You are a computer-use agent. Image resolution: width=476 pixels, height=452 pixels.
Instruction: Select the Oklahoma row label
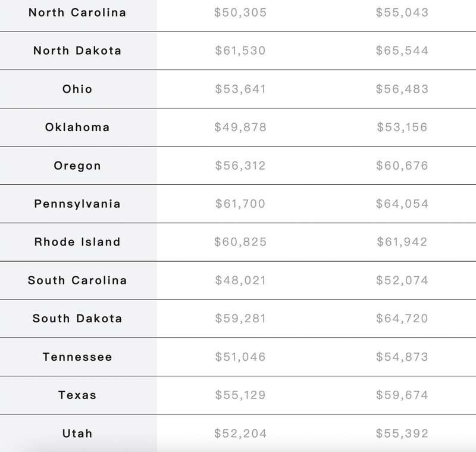[77, 127]
